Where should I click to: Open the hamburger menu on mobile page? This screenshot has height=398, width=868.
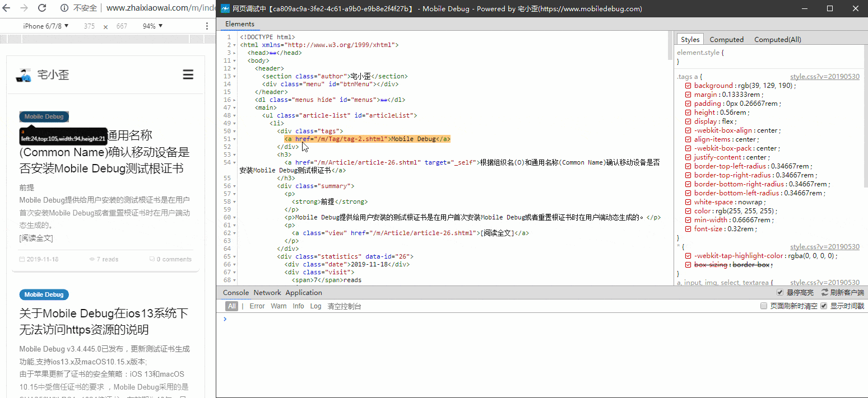[188, 75]
